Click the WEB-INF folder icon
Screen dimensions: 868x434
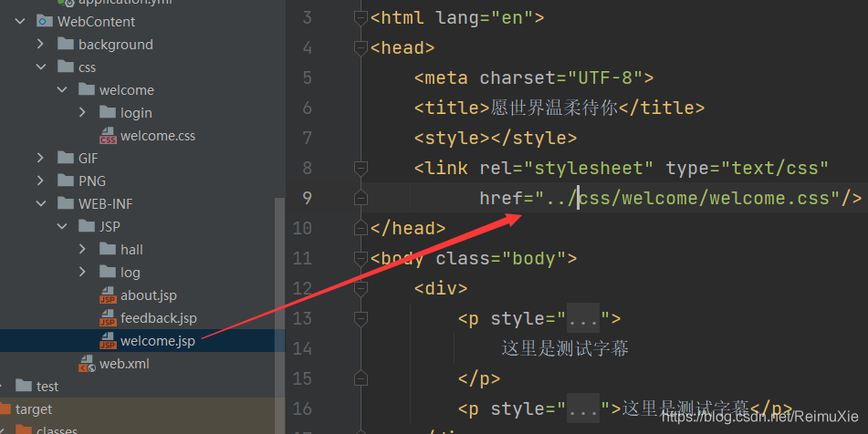66,203
